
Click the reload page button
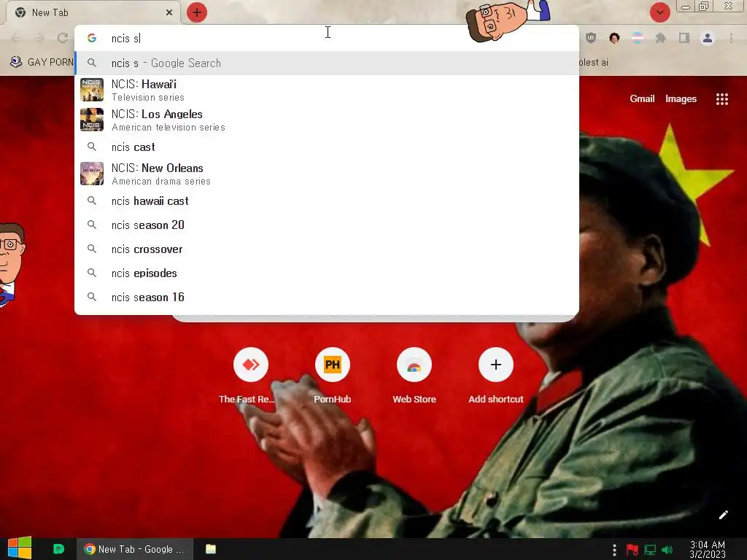[63, 38]
